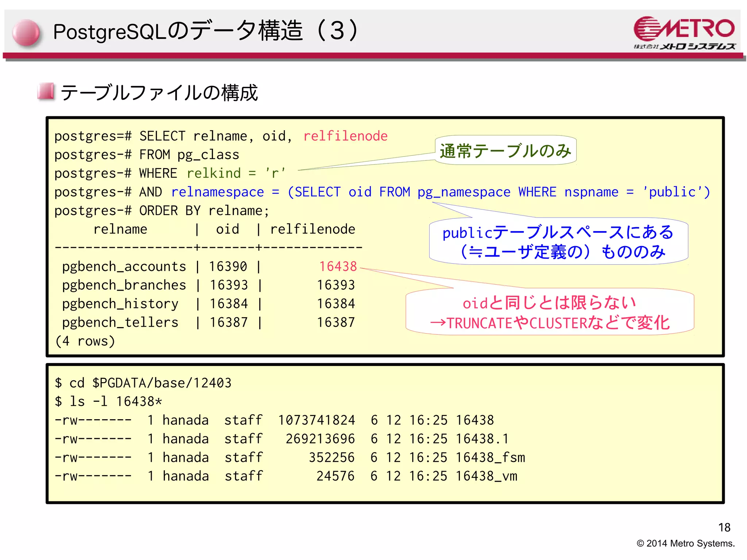Click the slide page number 18
Image resolution: width=747 pixels, height=560 pixels.
724,528
